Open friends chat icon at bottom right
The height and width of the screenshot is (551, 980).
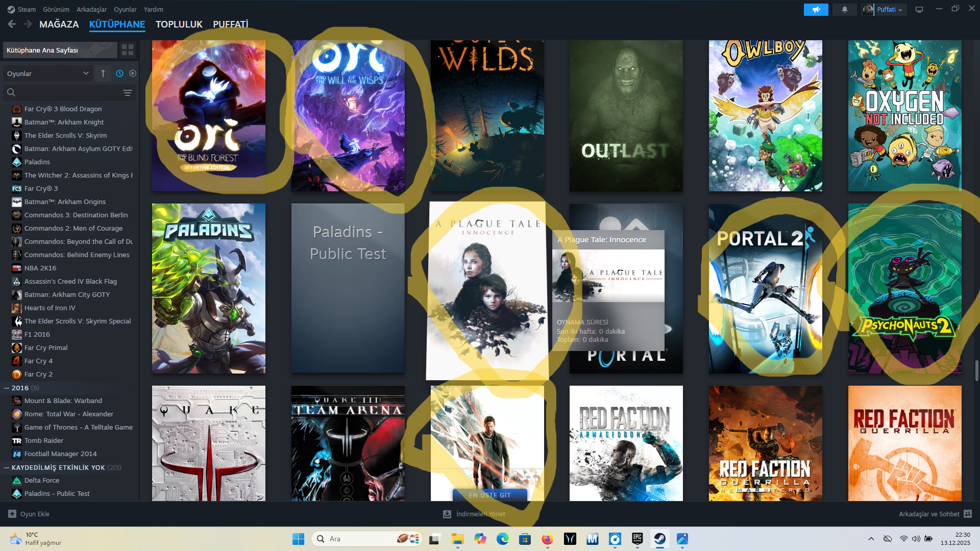coord(968,514)
